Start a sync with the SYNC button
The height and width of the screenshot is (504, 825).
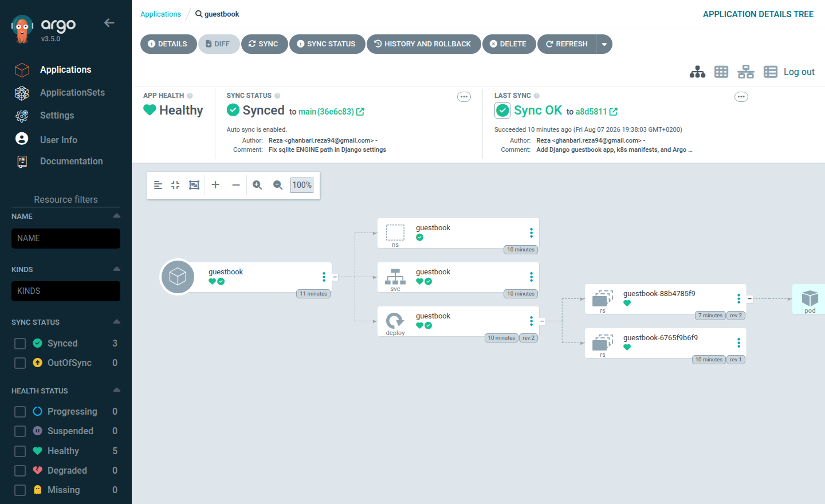[x=264, y=44]
